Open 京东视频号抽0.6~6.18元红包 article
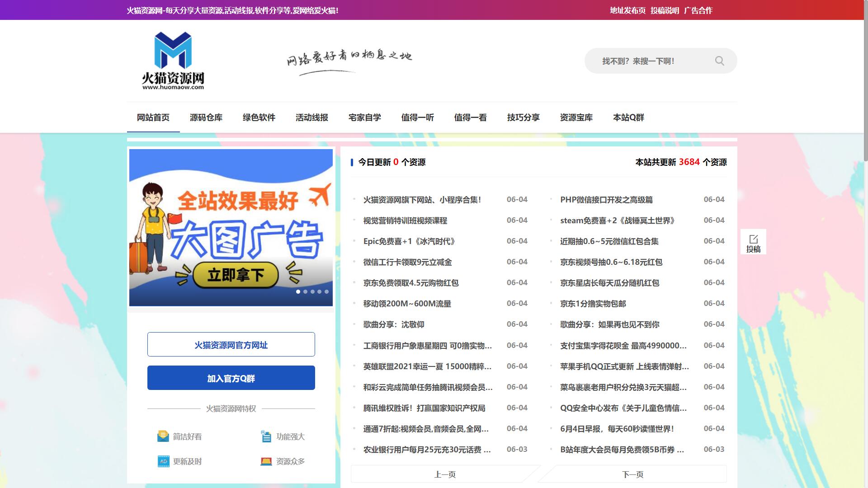This screenshot has height=488, width=868. tap(611, 262)
